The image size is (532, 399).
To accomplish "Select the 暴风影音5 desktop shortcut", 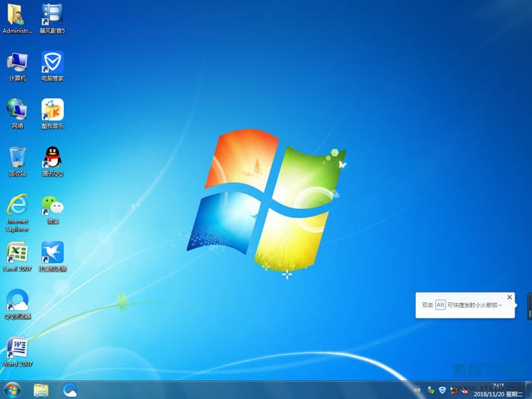I will point(52,15).
